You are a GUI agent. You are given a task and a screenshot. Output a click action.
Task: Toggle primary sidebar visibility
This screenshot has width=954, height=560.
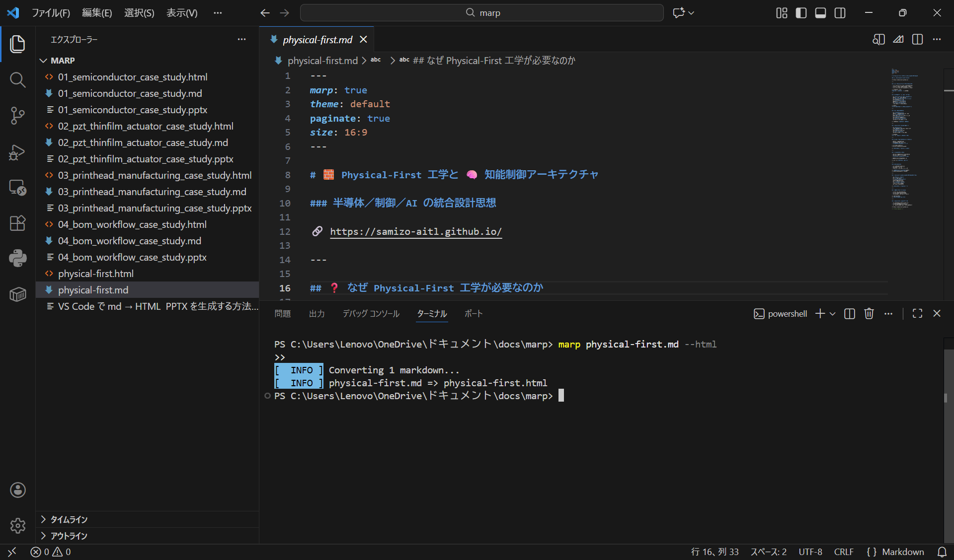coord(801,13)
